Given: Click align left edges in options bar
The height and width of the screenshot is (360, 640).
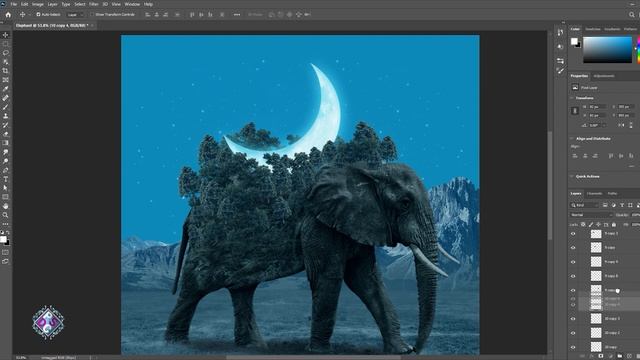Looking at the screenshot, I should [148, 15].
